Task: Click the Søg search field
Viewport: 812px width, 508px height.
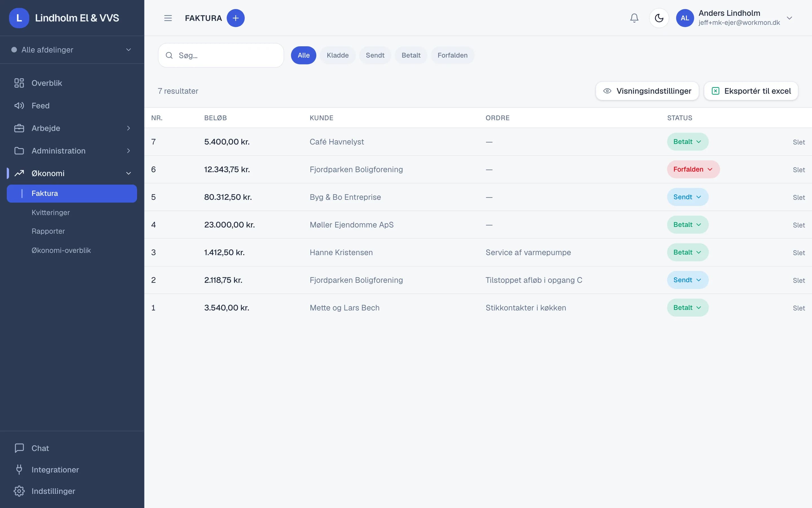Action: [221, 55]
